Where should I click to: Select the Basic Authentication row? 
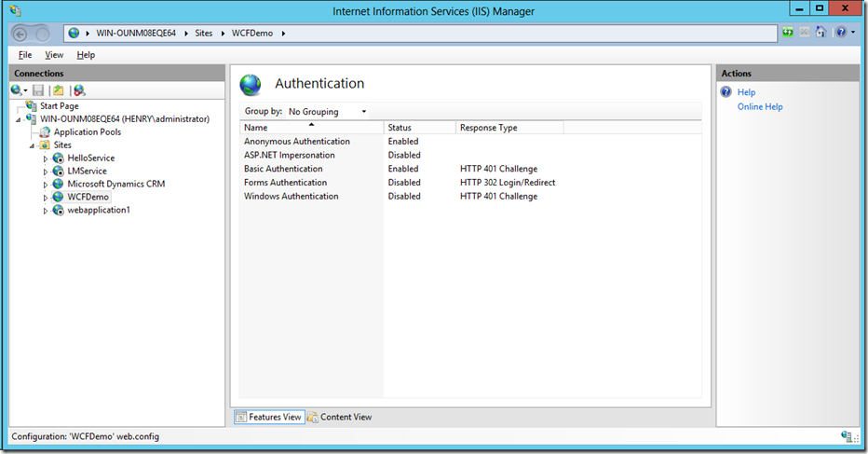point(470,169)
